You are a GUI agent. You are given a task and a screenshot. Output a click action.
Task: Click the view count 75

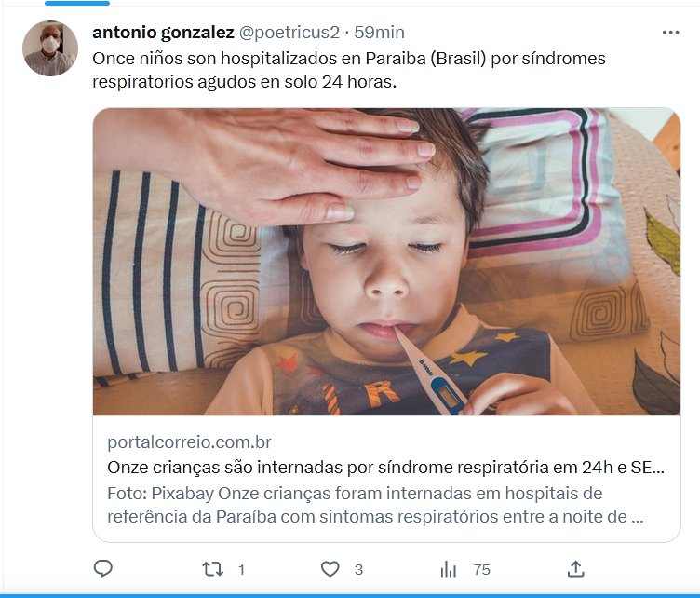pyautogui.click(x=481, y=569)
